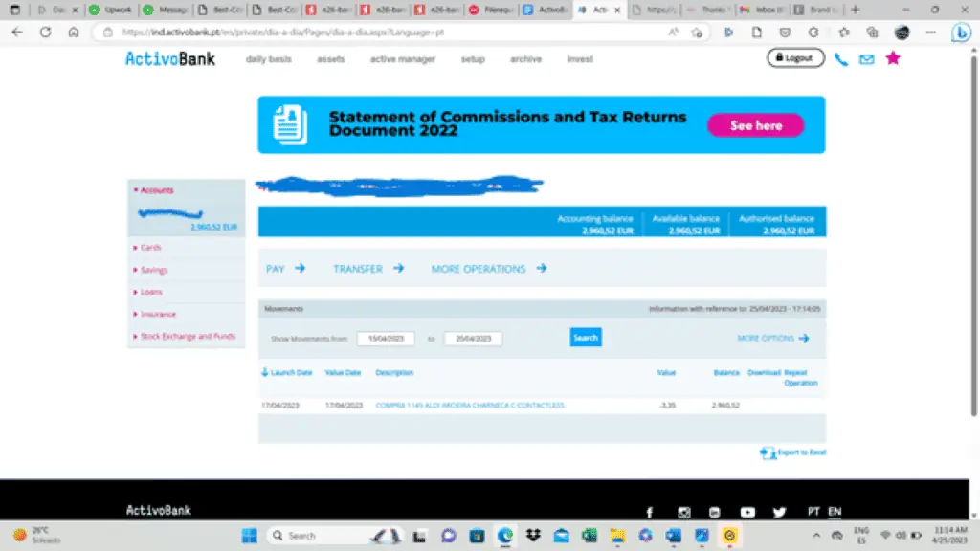Open the PAY operation link

click(285, 269)
